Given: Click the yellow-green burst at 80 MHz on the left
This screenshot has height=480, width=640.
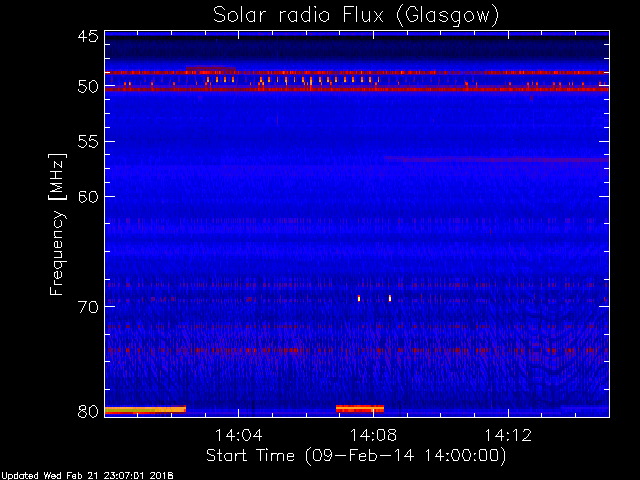Looking at the screenshot, I should tap(145, 410).
